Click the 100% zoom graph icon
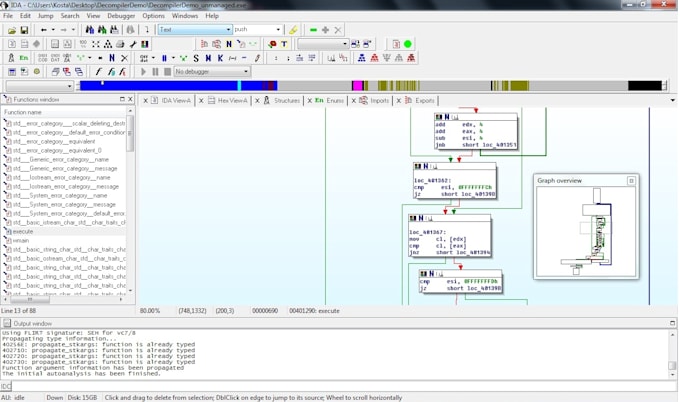680x402 pixels. [83, 44]
